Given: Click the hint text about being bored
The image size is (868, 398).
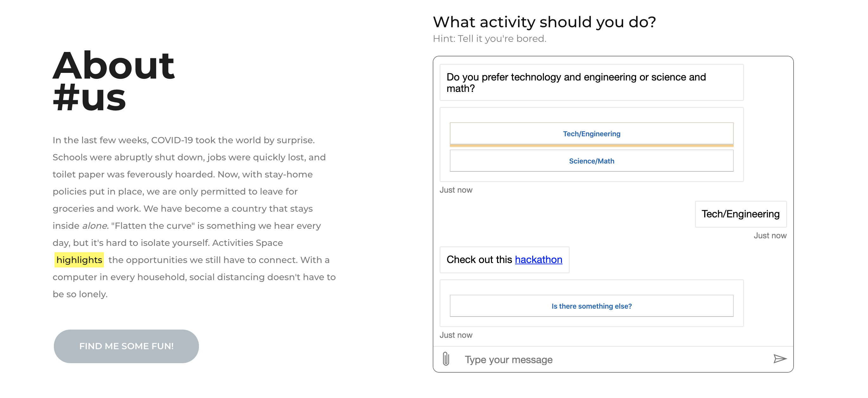Looking at the screenshot, I should (x=489, y=39).
